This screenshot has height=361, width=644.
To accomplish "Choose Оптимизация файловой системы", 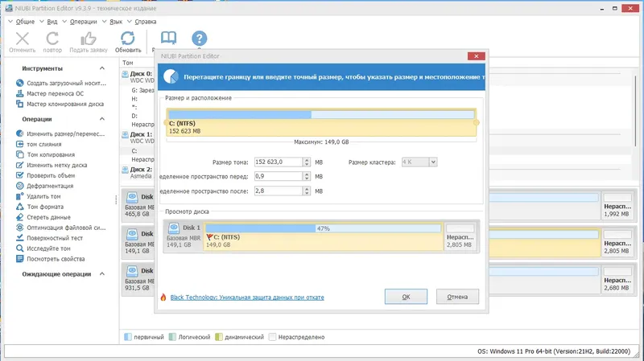I will coord(61,228).
